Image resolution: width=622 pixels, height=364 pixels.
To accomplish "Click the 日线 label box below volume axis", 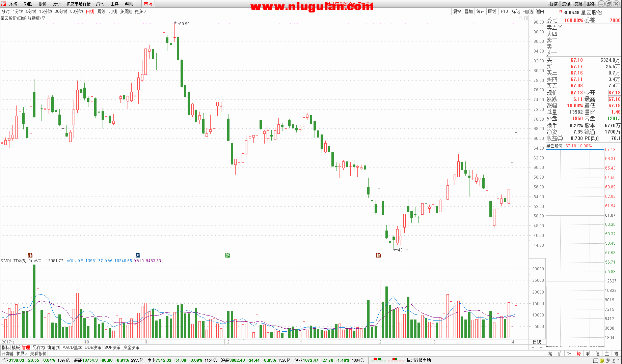I will tap(537, 342).
